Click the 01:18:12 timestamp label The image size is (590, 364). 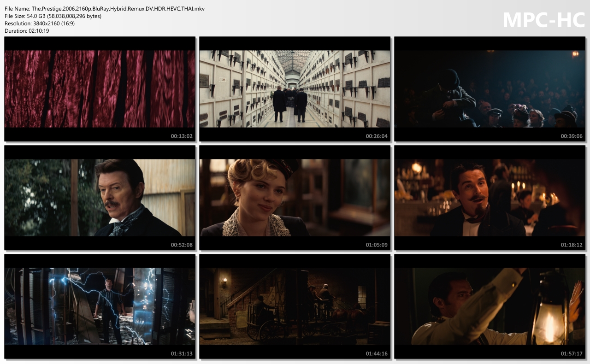pyautogui.click(x=572, y=245)
